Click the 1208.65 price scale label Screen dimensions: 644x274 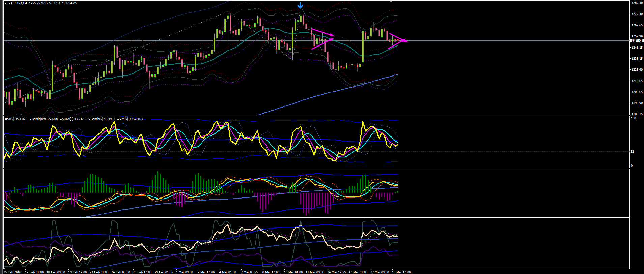click(x=637, y=92)
